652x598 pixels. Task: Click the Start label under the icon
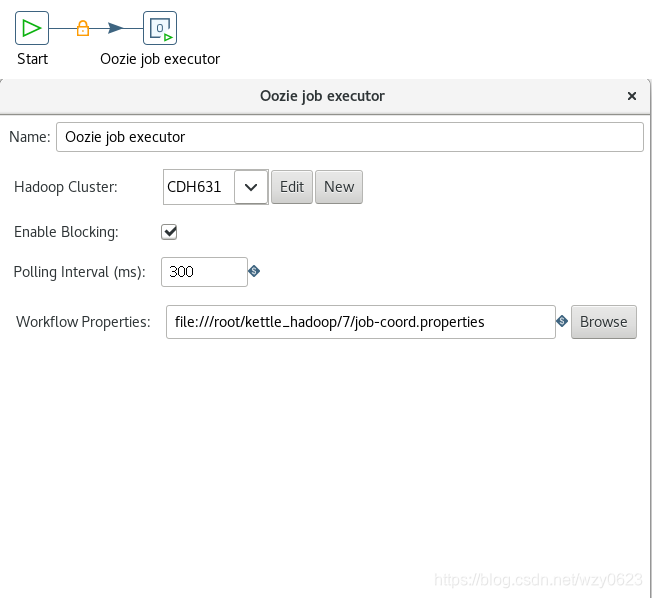pyautogui.click(x=32, y=59)
